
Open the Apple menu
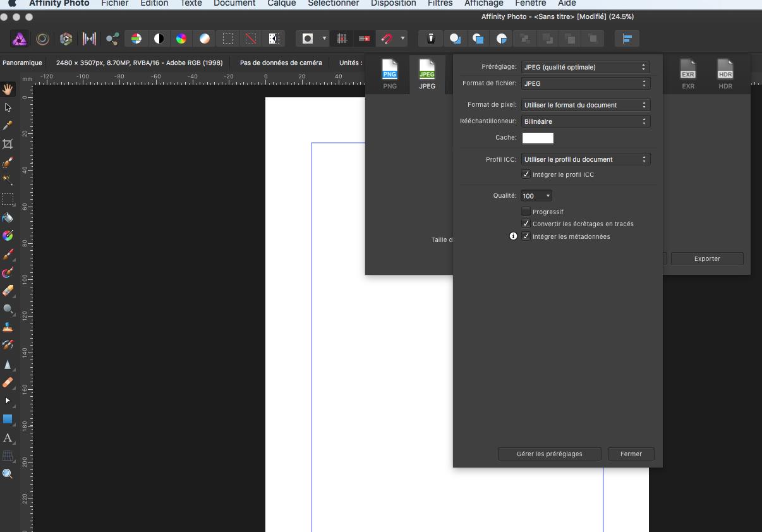tap(12, 3)
